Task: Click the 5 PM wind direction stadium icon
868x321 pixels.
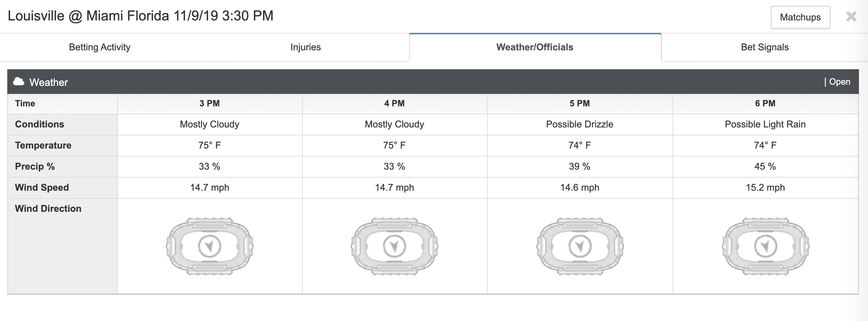Action: click(x=580, y=246)
